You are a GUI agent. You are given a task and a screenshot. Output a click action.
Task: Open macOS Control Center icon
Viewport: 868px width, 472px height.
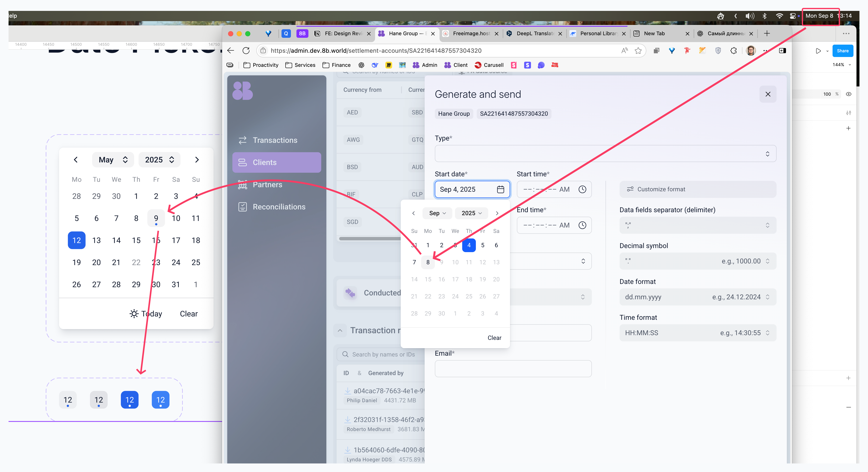pos(793,16)
